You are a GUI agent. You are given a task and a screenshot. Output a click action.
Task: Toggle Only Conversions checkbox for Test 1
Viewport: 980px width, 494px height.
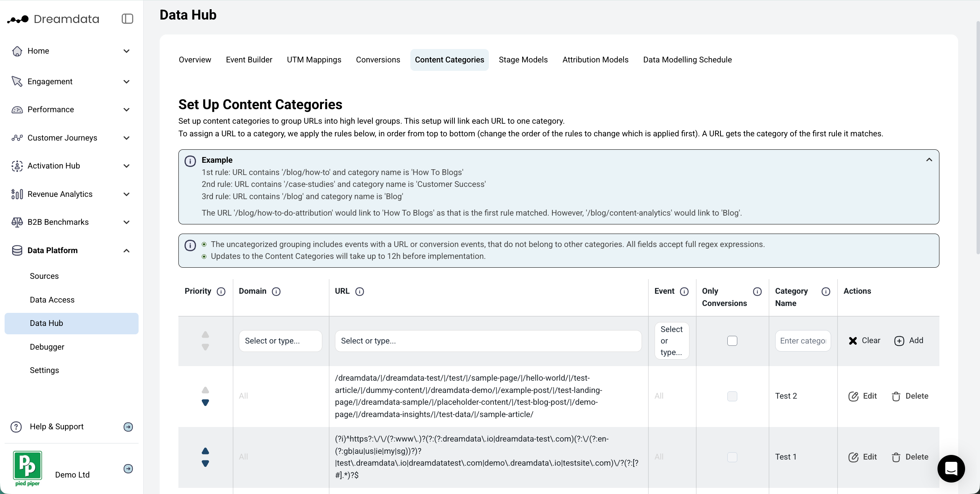tap(732, 457)
